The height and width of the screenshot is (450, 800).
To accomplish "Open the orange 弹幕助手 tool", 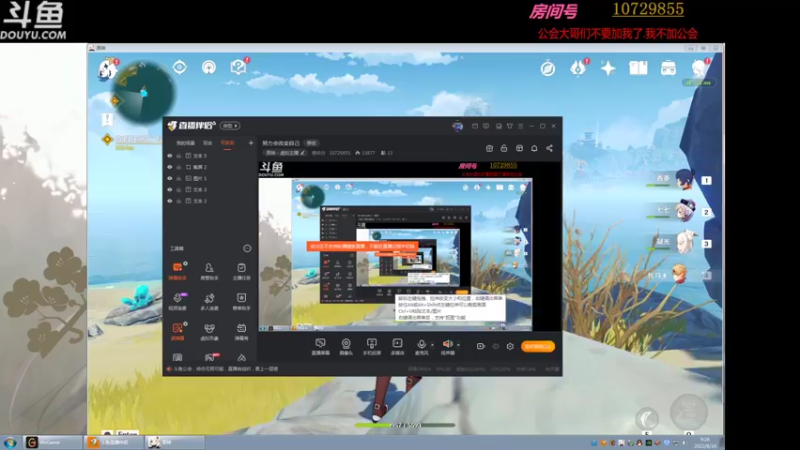I will click(x=178, y=271).
